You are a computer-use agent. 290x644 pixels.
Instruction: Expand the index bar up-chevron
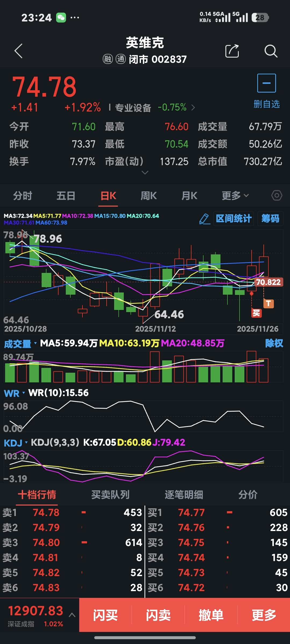[x=72, y=615]
